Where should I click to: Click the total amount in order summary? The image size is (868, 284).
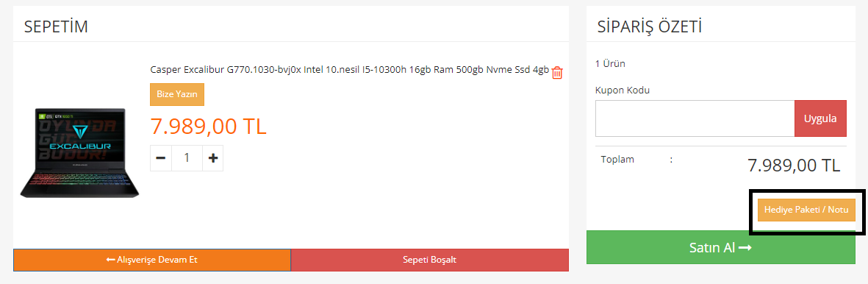(794, 165)
